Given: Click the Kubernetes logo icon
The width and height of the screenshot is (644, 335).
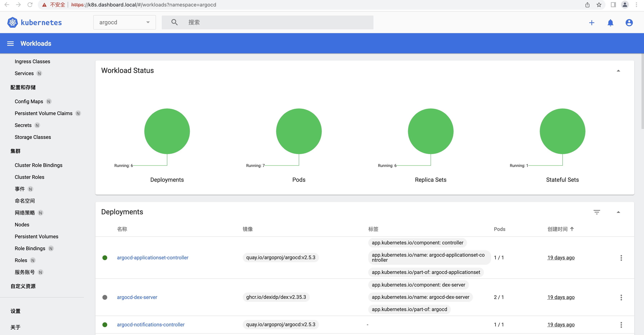Looking at the screenshot, I should pos(12,23).
